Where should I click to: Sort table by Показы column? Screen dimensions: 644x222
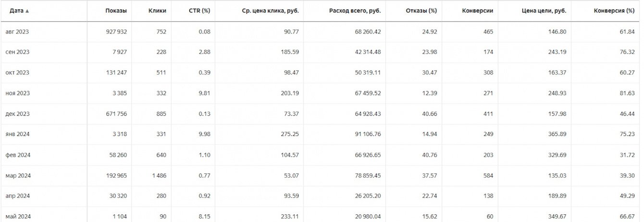[116, 11]
